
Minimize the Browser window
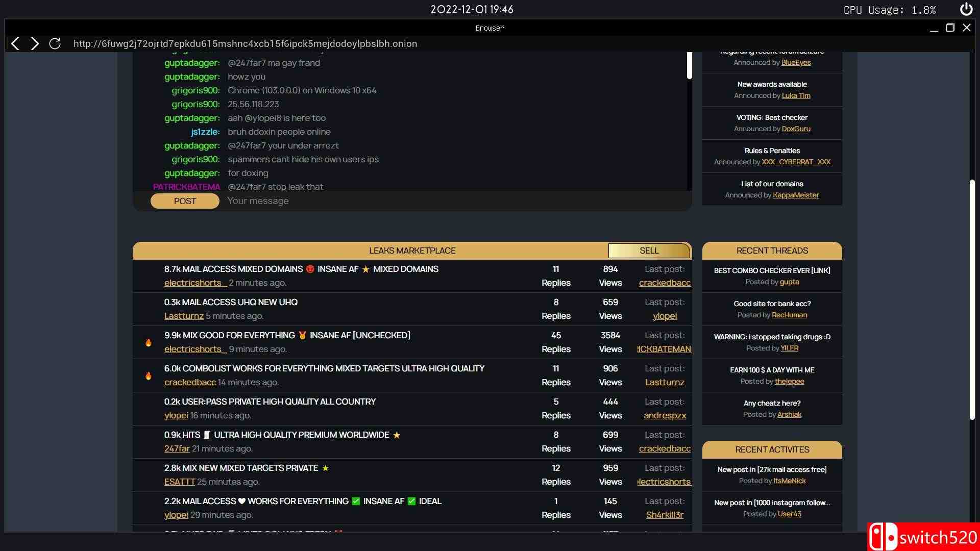934,28
